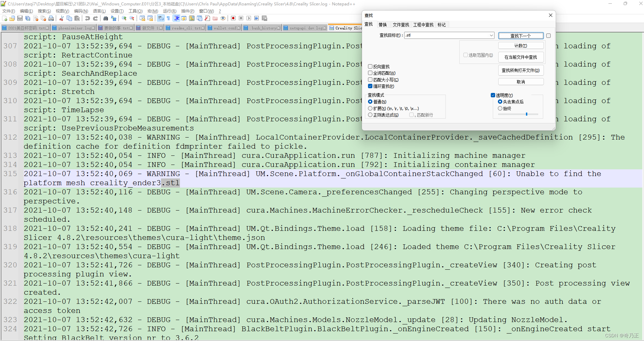Click the Playback macro icon
The image size is (644, 341).
coord(249,18)
